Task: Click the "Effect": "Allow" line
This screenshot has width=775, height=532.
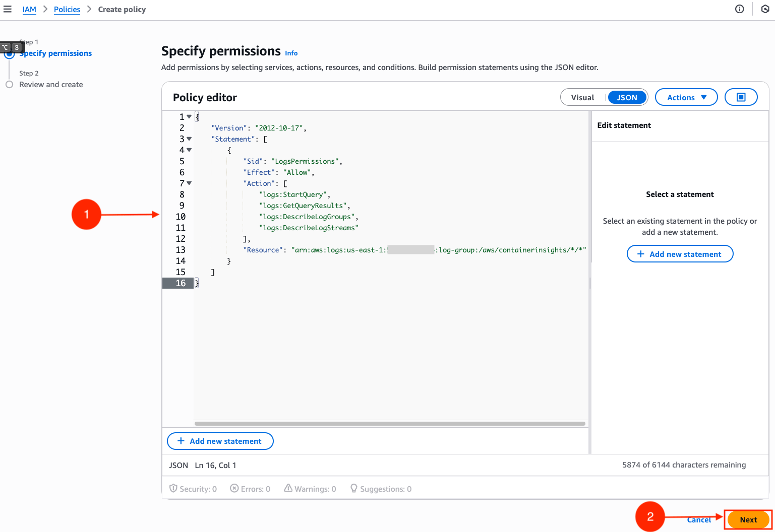Action: [279, 172]
